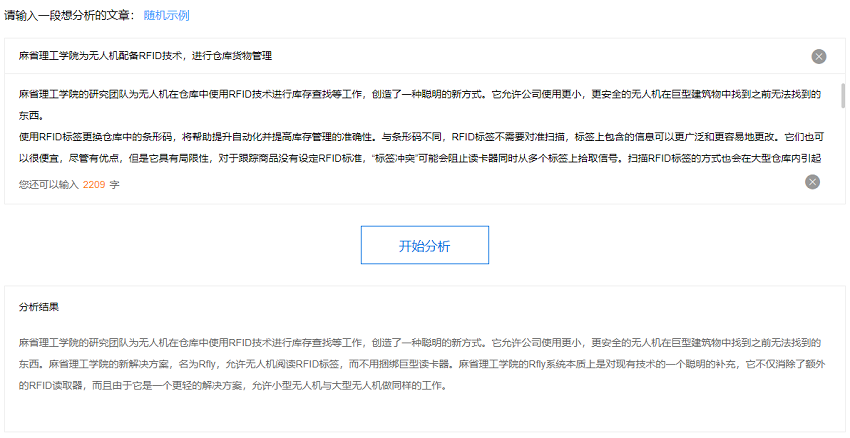Clear the article title with its X icon
Viewport: 850px width, 438px height.
[819, 56]
